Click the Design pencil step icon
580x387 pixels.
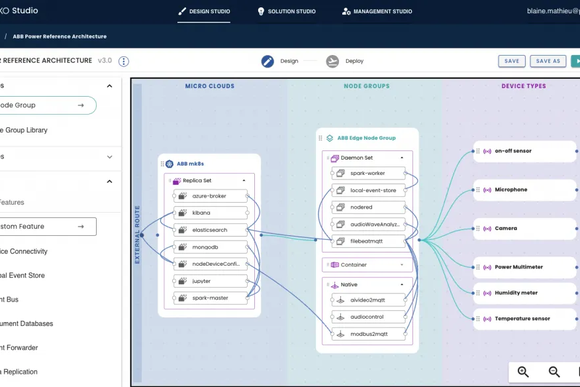click(x=267, y=61)
